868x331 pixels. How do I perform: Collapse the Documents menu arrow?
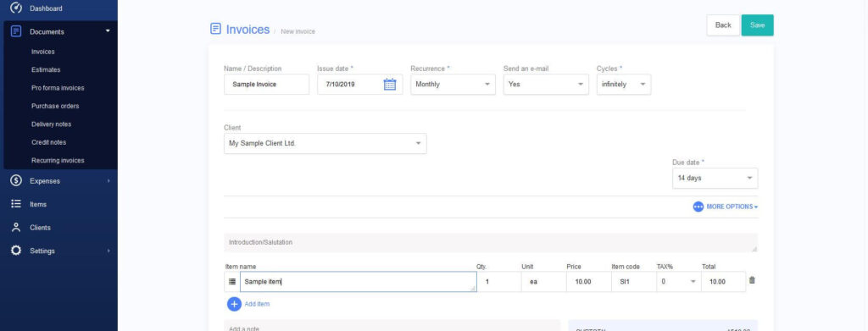pos(108,31)
